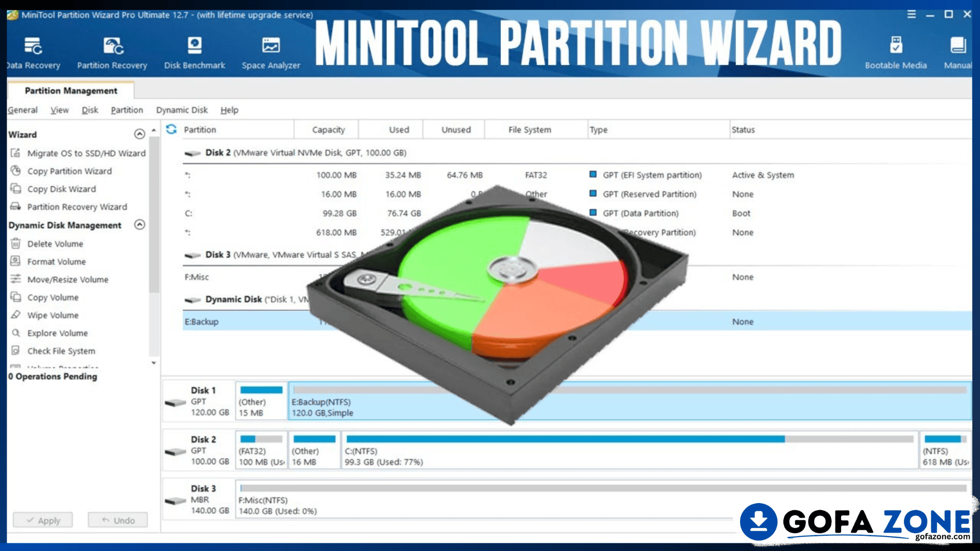The height and width of the screenshot is (551, 980).
Task: Click sidebar scroll up arrow
Action: pos(154,131)
